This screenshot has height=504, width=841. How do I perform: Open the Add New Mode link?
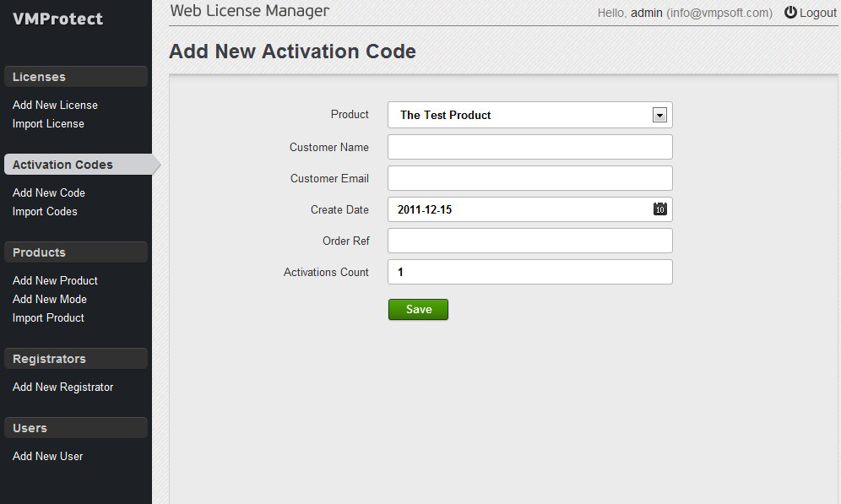50,300
